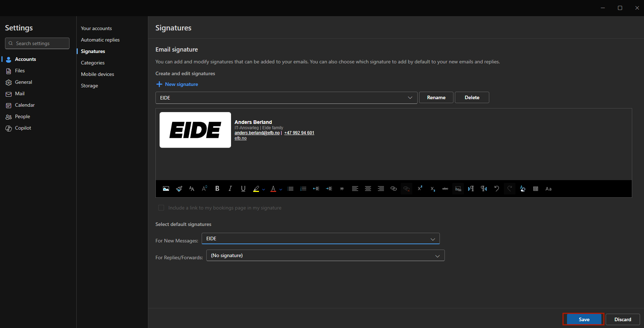Viewport: 644px width, 328px height.
Task: Open For Replies/Forwards signature dropdown
Action: (x=326, y=255)
